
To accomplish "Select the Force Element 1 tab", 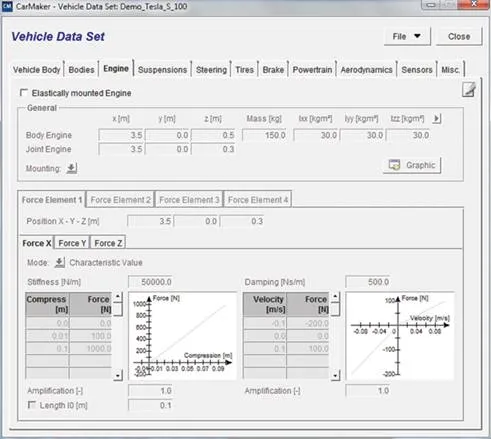I will (52, 200).
